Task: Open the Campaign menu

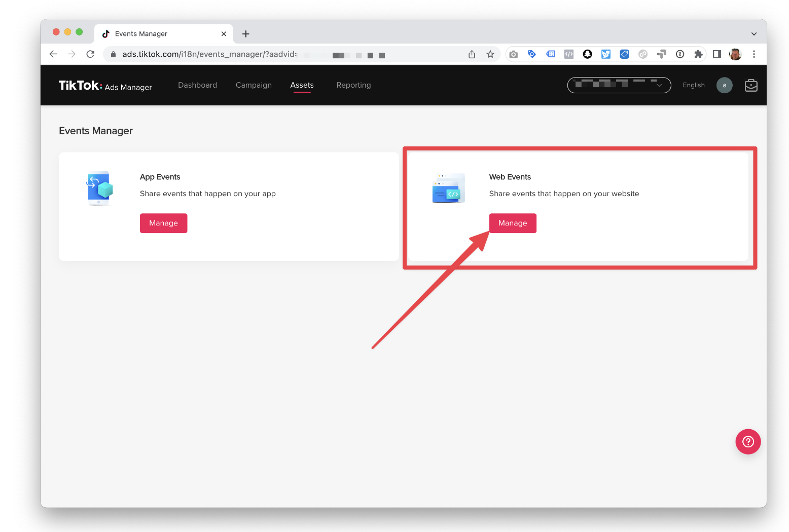Action: pyautogui.click(x=254, y=85)
